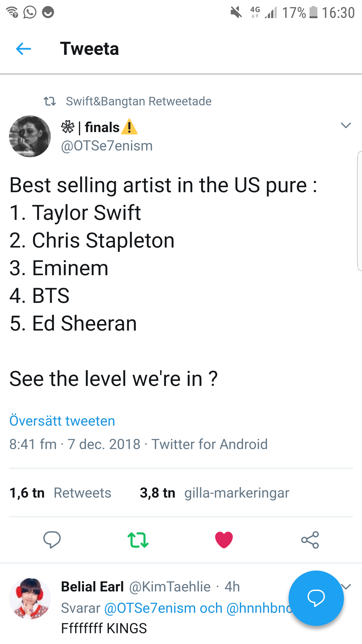Screen dimensions: 362x644
Task: Open tweet options chevron beside finals
Action: pyautogui.click(x=346, y=125)
